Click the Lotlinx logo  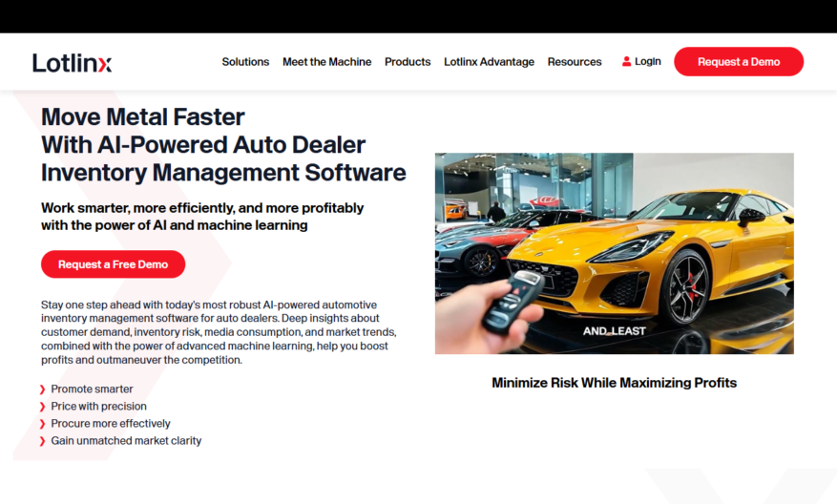73,62
